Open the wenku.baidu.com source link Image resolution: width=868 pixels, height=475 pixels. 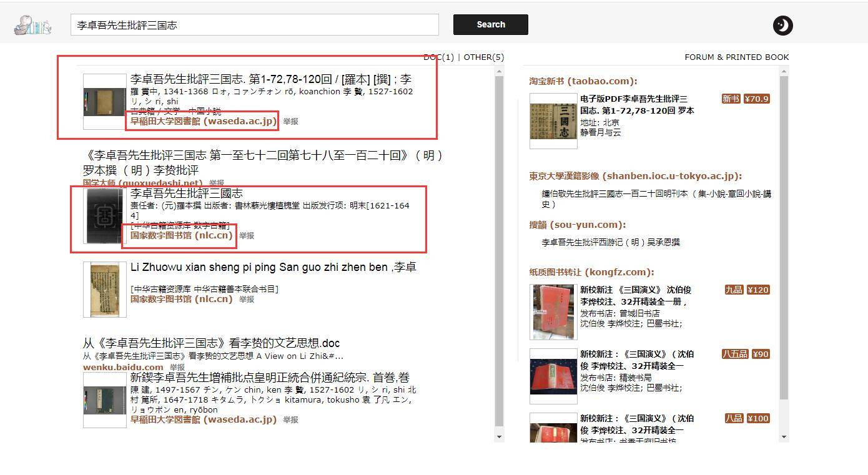(123, 367)
